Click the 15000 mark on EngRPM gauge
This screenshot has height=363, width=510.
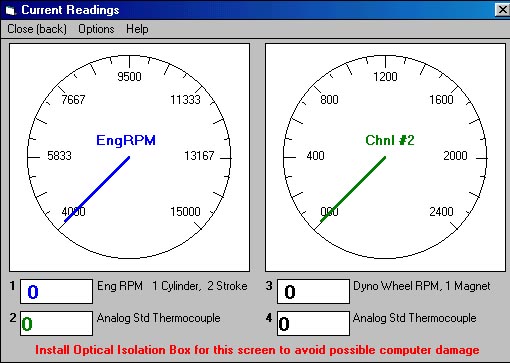185,211
